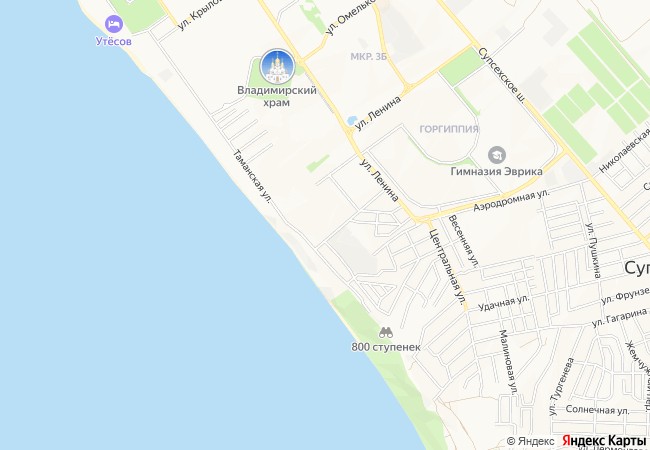Click the ул. Гагарина street label
This screenshot has width=650, height=450.
620,317
